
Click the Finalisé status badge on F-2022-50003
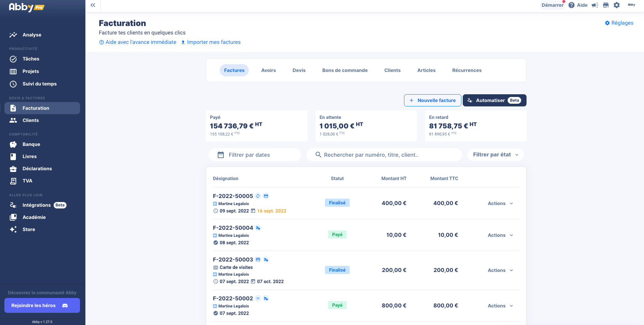[337, 270]
